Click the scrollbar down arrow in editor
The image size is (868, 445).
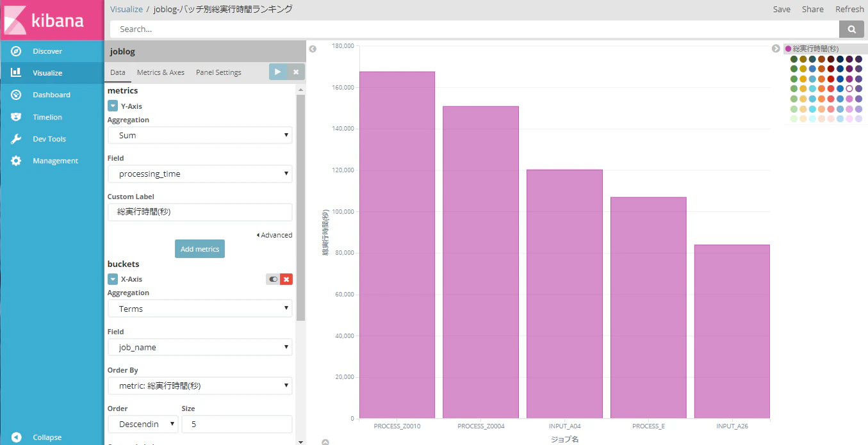[300, 441]
